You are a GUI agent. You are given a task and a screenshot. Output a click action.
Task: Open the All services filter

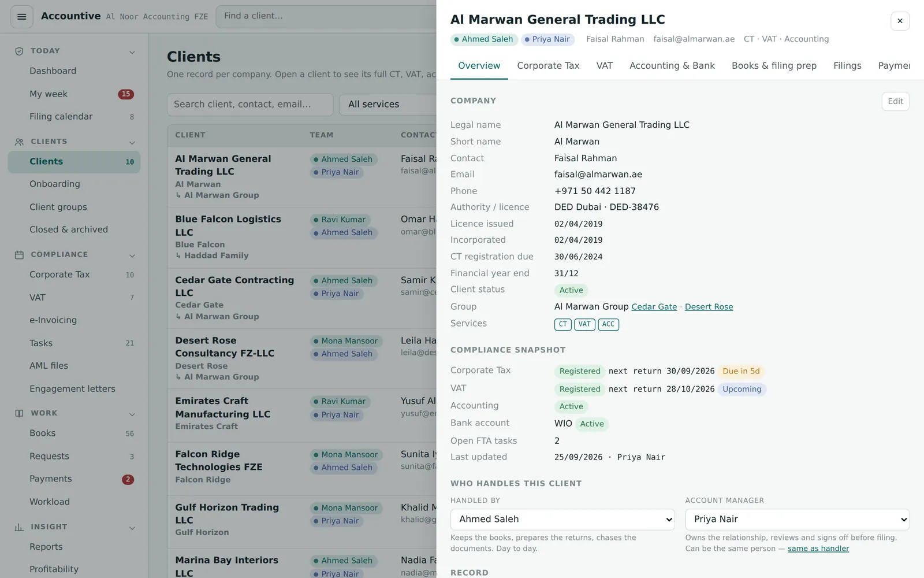(388, 105)
